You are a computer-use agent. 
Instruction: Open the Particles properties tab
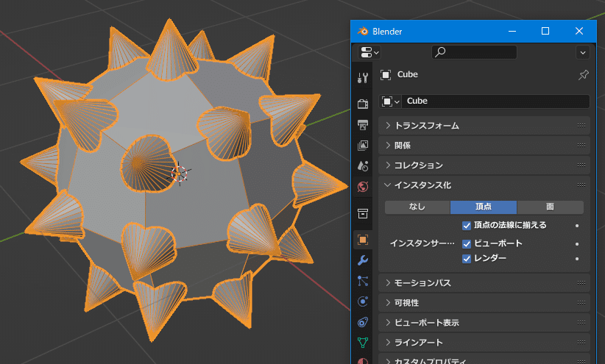tap(363, 281)
